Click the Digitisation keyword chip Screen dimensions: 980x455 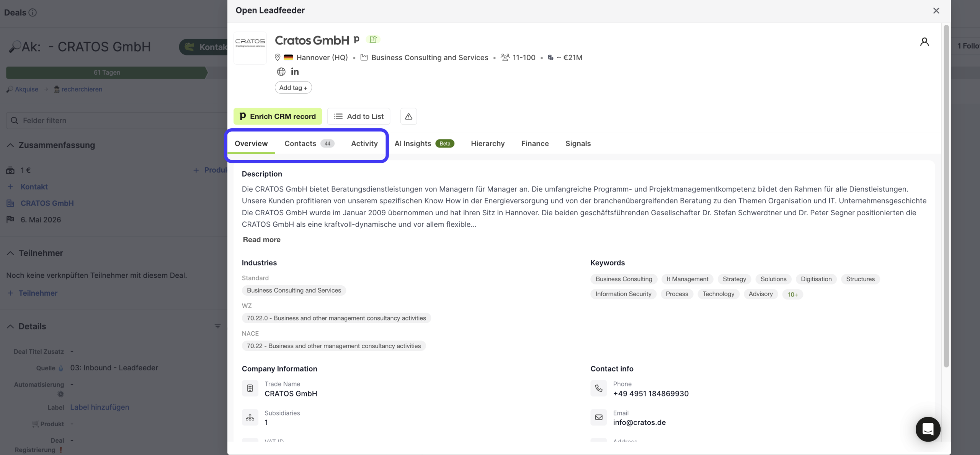click(x=816, y=279)
